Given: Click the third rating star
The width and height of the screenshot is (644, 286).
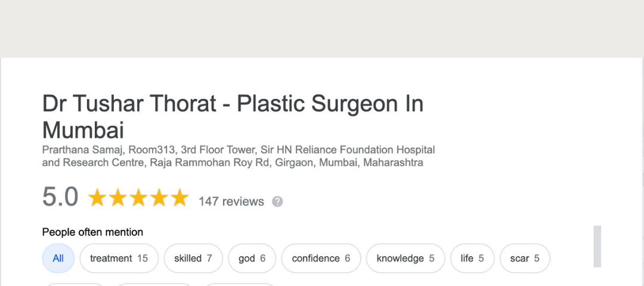Looking at the screenshot, I should [x=138, y=198].
